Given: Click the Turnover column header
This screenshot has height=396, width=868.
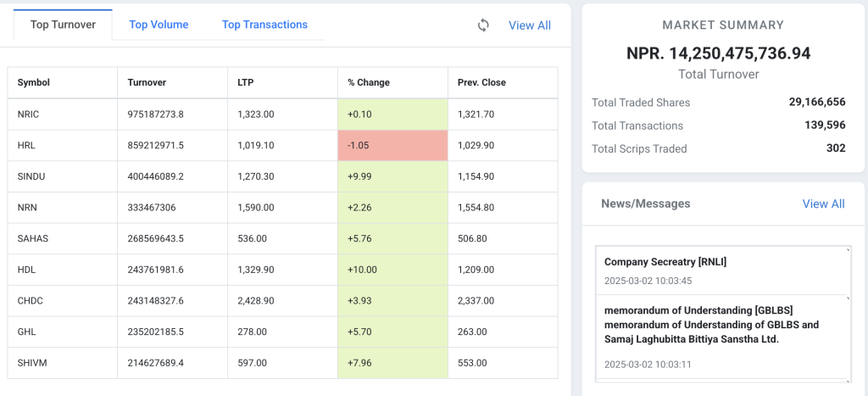Looking at the screenshot, I should (x=147, y=82).
